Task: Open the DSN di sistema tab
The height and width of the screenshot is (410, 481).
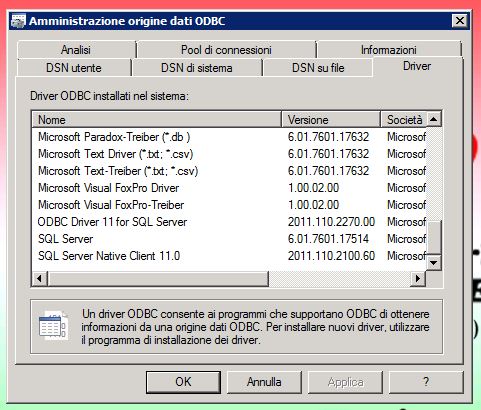Action: click(x=197, y=68)
